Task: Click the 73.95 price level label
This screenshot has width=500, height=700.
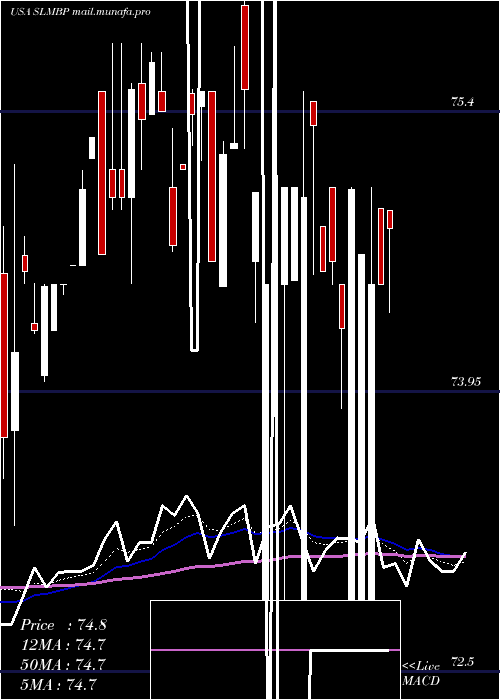Action: pos(466,382)
